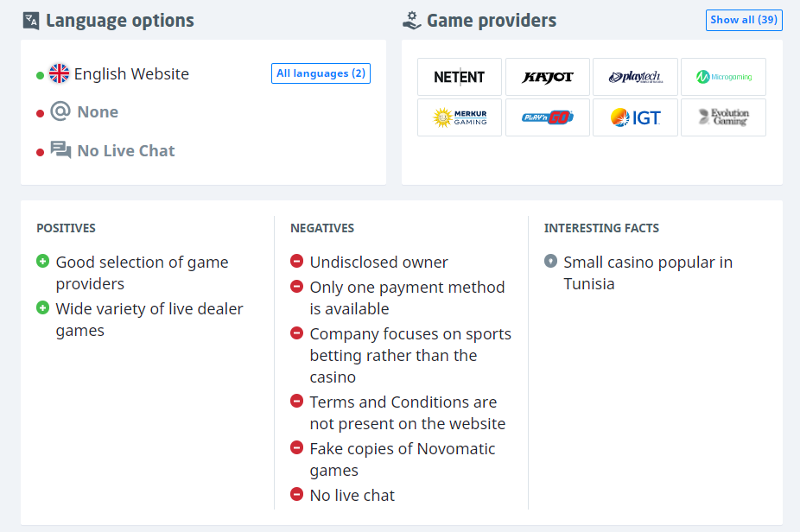Viewport: 800px width, 532px height.
Task: Click the Evolution Gaming logo
Action: (x=723, y=117)
